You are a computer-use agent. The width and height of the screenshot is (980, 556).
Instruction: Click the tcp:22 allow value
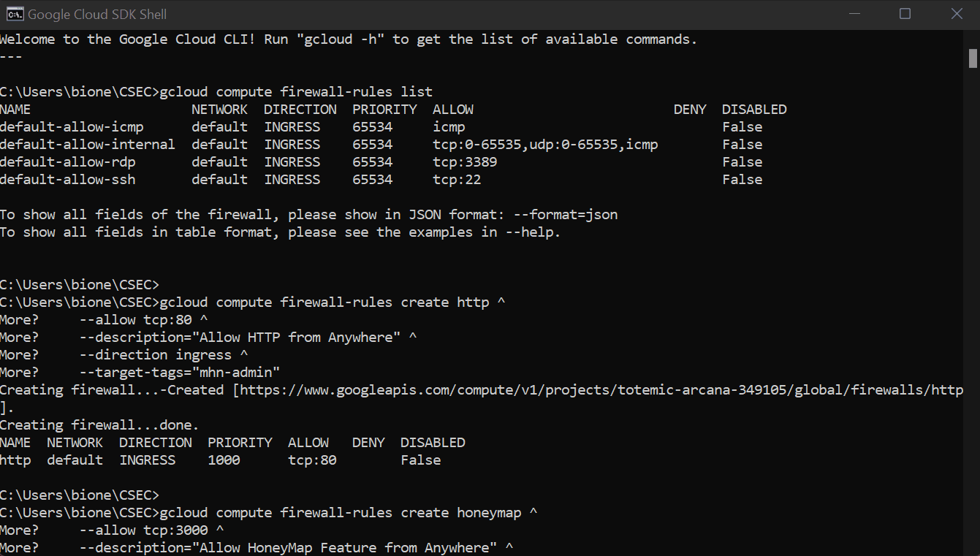457,180
